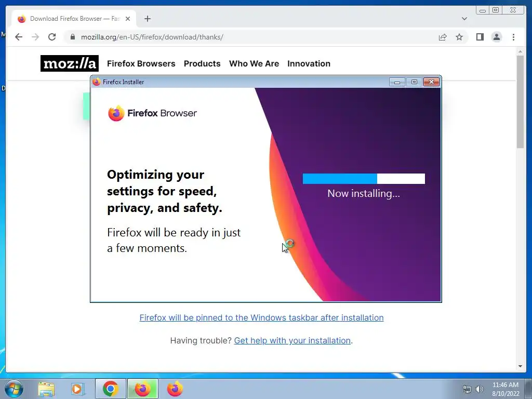Open Chrome's side panel icon
This screenshot has height=399, width=532.
480,37
